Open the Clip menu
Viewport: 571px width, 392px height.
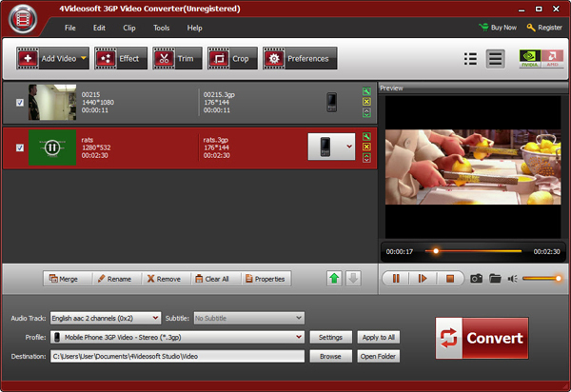coord(129,28)
